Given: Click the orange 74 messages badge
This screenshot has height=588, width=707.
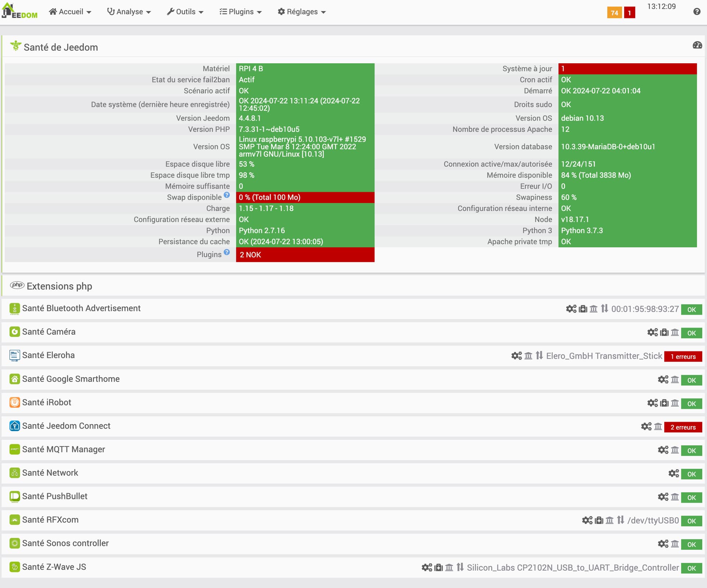Looking at the screenshot, I should [x=614, y=13].
